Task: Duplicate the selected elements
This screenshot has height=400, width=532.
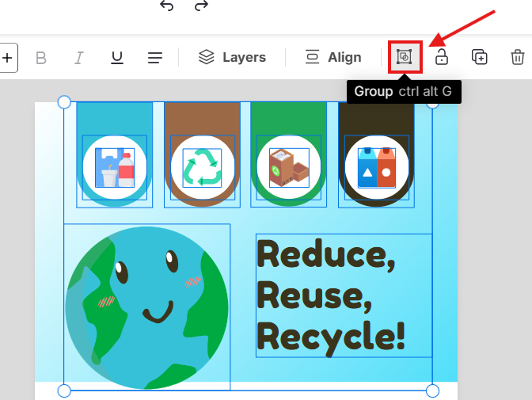Action: [x=479, y=57]
